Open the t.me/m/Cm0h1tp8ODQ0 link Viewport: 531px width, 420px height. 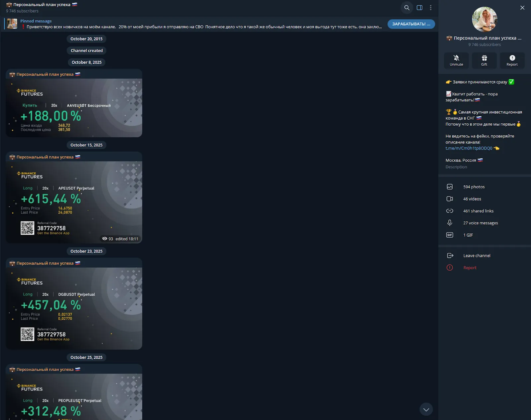[469, 148]
